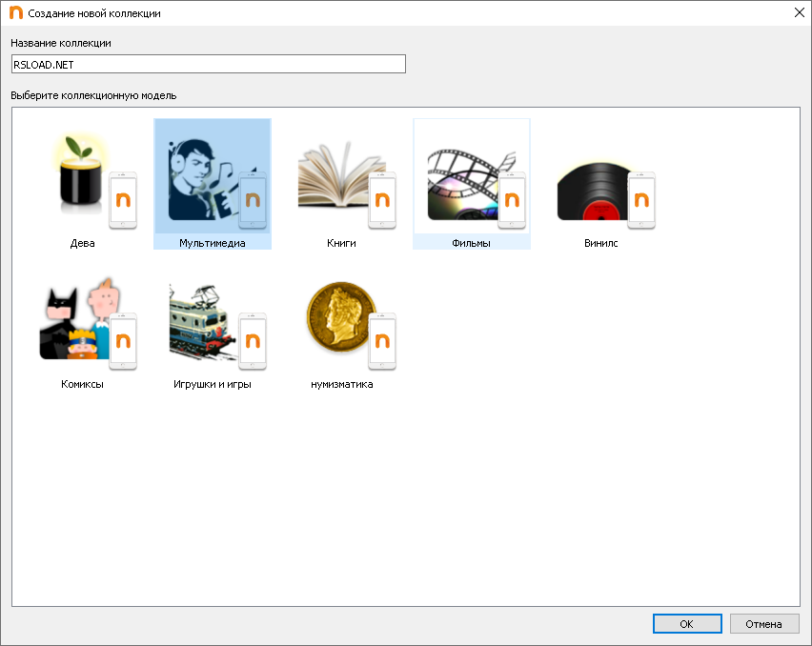Viewport: 812px width, 646px height.
Task: Focus the Название коллекции input field
Action: pos(208,64)
